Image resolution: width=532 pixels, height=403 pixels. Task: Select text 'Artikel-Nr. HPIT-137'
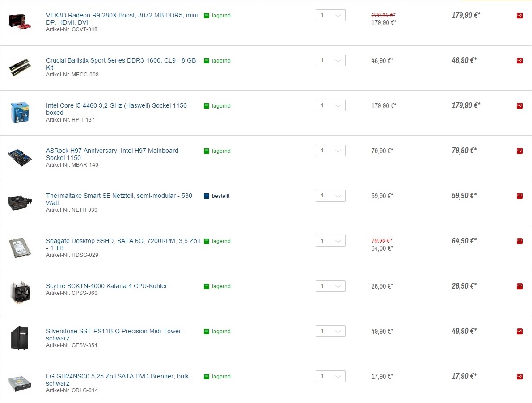(70, 120)
